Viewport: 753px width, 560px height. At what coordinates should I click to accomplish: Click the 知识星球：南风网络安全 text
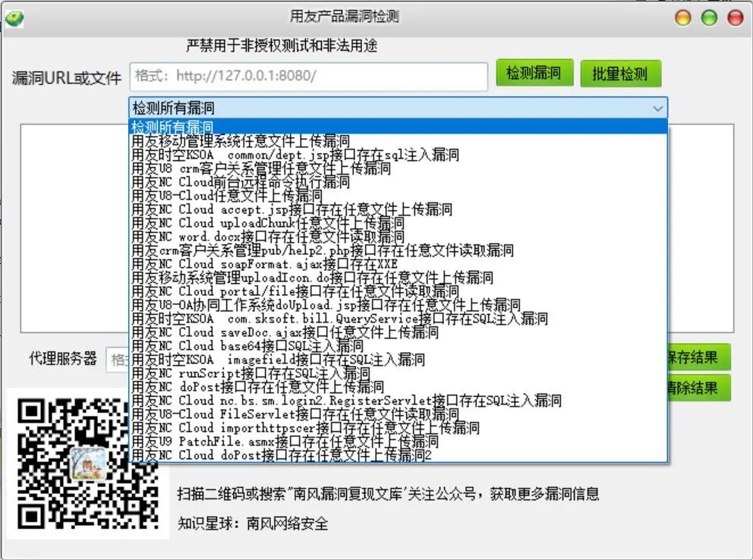click(x=253, y=524)
